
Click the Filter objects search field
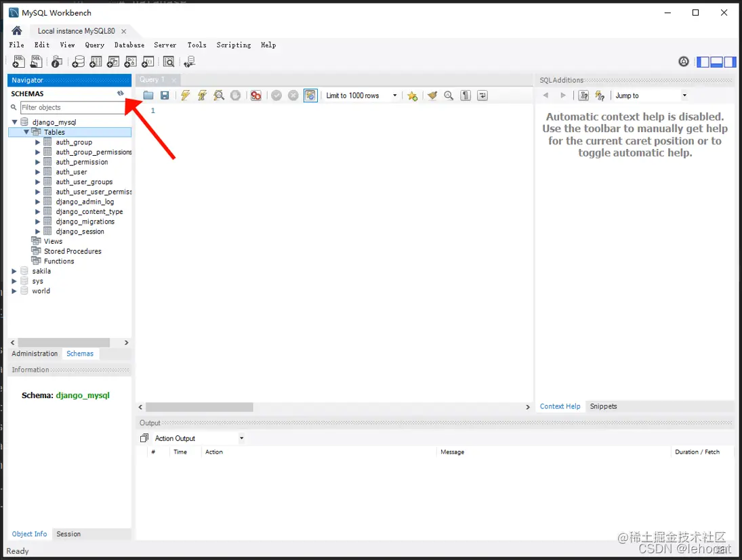point(73,108)
